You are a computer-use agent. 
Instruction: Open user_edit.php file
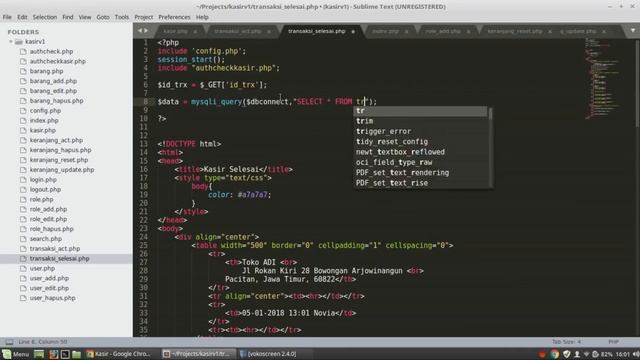[x=49, y=288]
